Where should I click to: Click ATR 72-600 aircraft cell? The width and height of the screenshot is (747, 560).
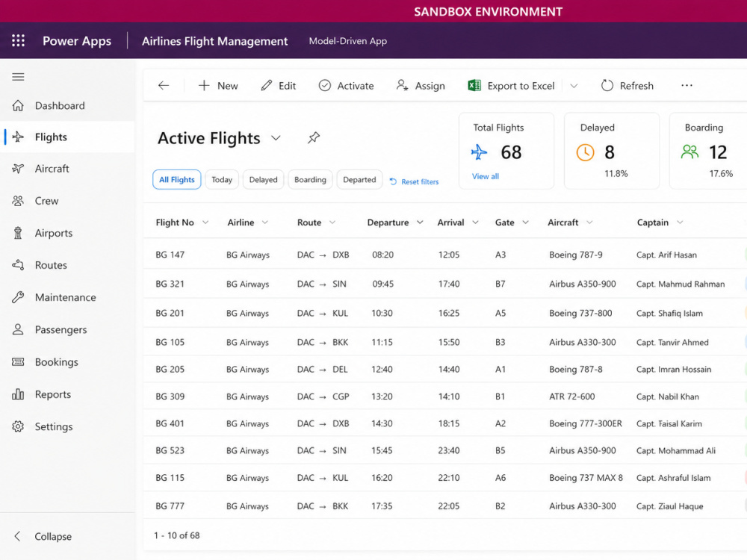coord(571,396)
